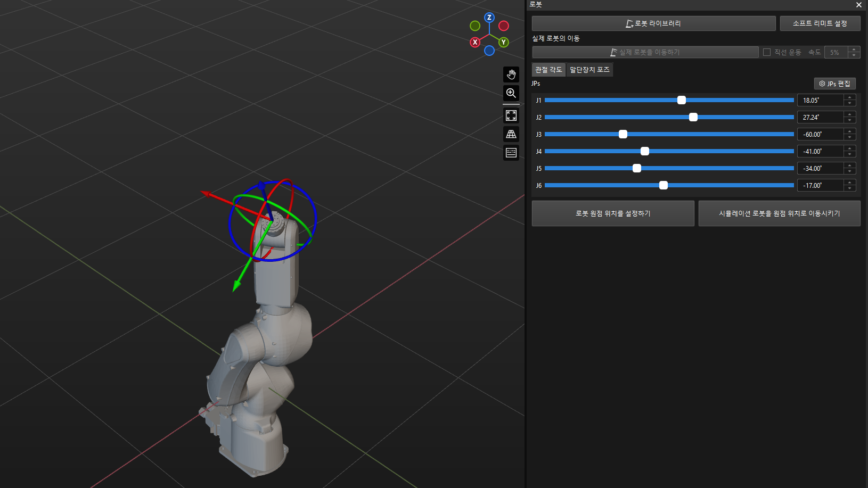Snap view to the blue Z axis
The image size is (868, 488).
(489, 18)
